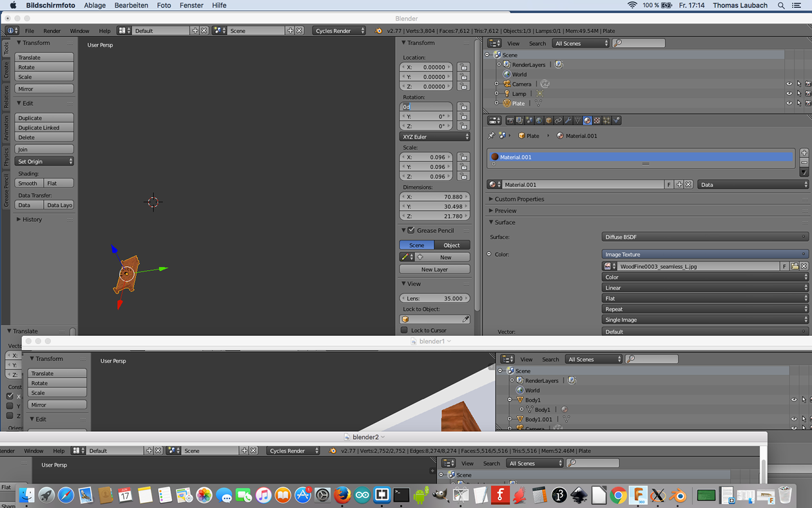Open the macOS Bearbeiten menu
Screen dimensions: 812x508
point(131,5)
